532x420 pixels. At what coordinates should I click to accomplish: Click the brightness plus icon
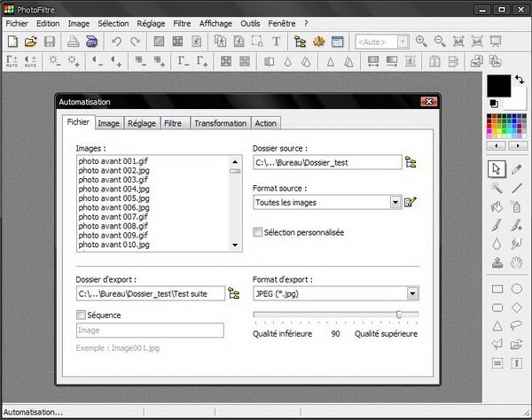coord(74,61)
